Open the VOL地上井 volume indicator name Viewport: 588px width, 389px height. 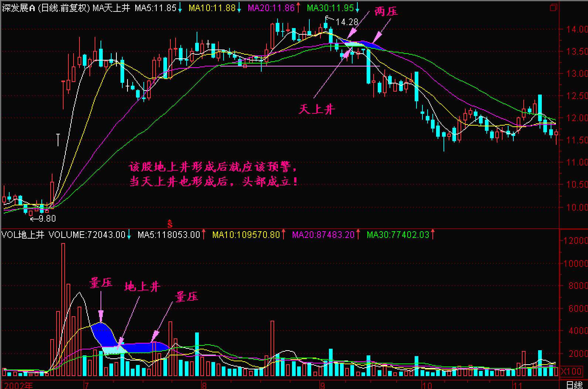tap(23, 235)
